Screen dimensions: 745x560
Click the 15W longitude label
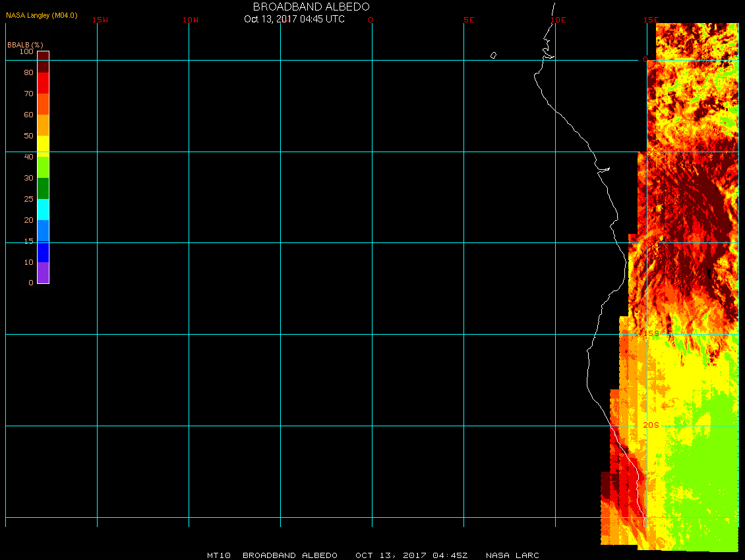click(100, 20)
